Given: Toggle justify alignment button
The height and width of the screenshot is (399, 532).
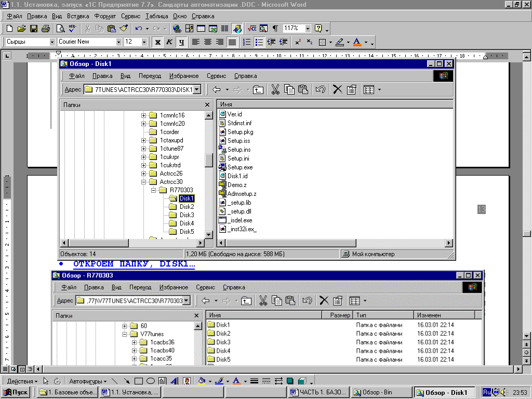Looking at the screenshot, I should tap(232, 42).
